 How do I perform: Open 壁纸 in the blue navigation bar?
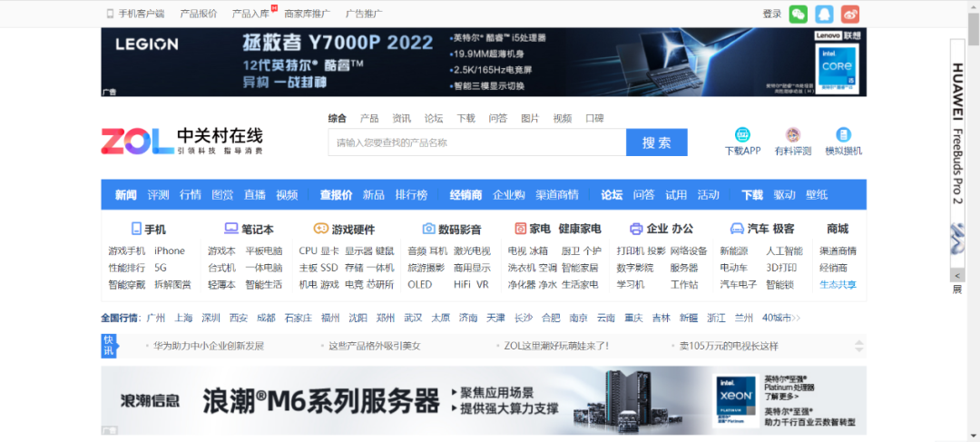click(817, 194)
